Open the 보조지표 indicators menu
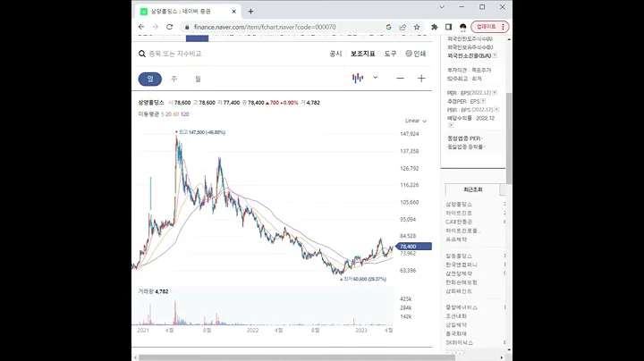This screenshot has height=361, width=644. pos(362,54)
